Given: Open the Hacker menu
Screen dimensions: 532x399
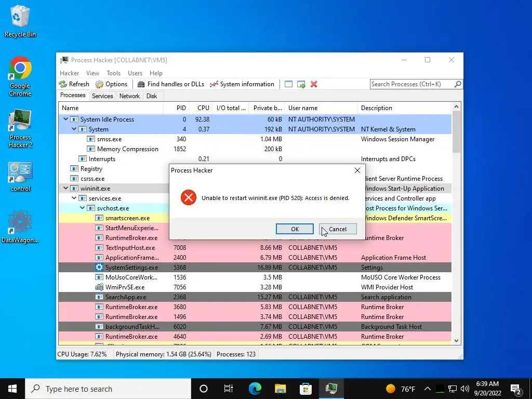Looking at the screenshot, I should coord(69,73).
